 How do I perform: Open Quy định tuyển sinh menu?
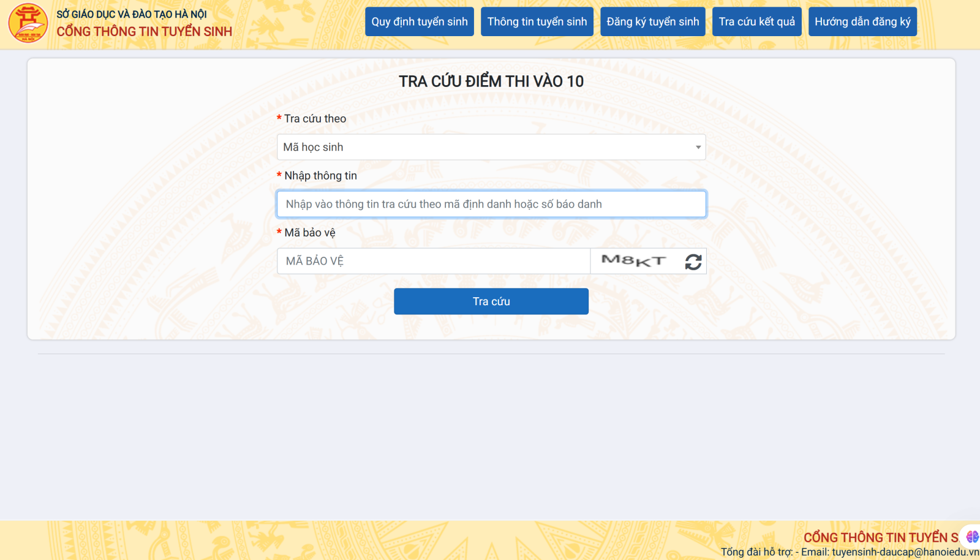tap(420, 21)
